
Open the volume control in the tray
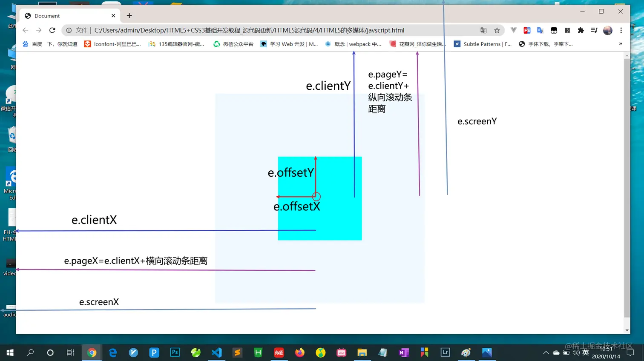click(x=576, y=352)
